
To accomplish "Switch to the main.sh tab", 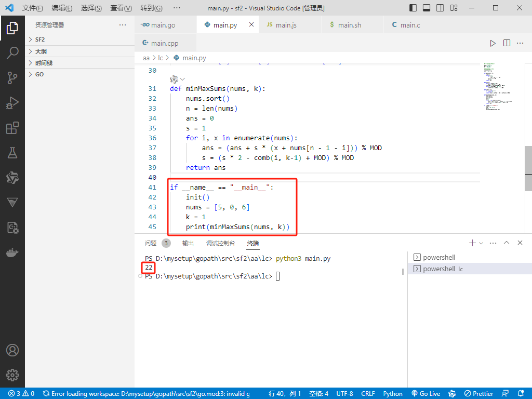I will point(353,25).
